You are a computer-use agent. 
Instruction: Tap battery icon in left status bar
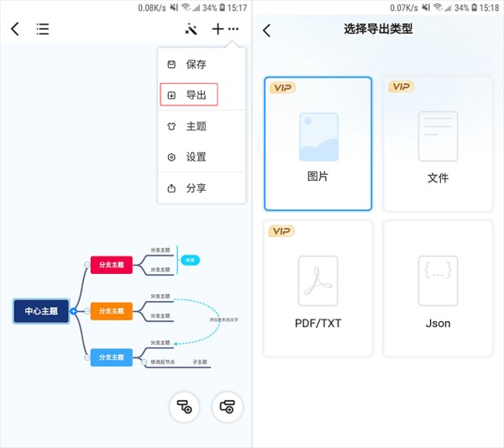click(222, 8)
